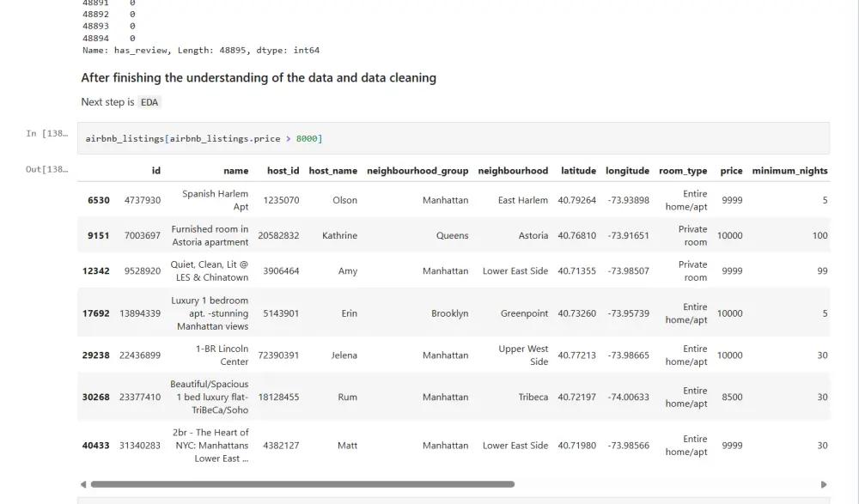
Task: Click 'Furnished room in Astoria apartment' name cell
Action: [210, 235]
